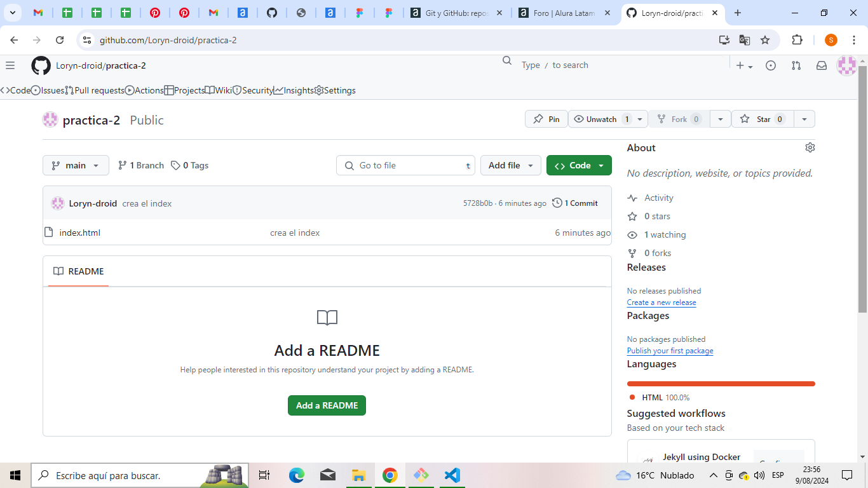Open the notifications inbox icon
868x488 pixels.
[x=822, y=65]
